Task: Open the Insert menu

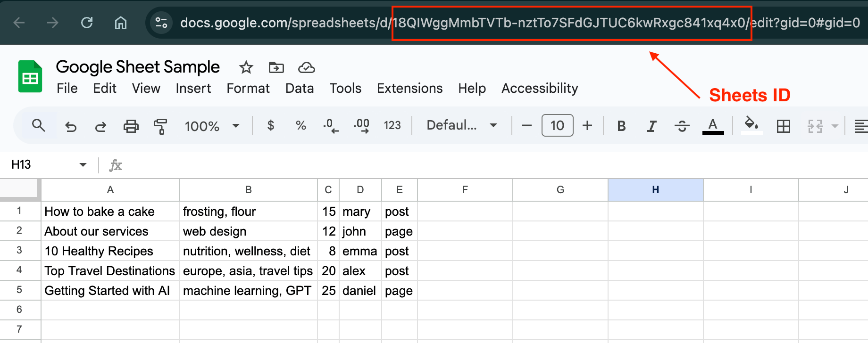Action: coord(193,88)
